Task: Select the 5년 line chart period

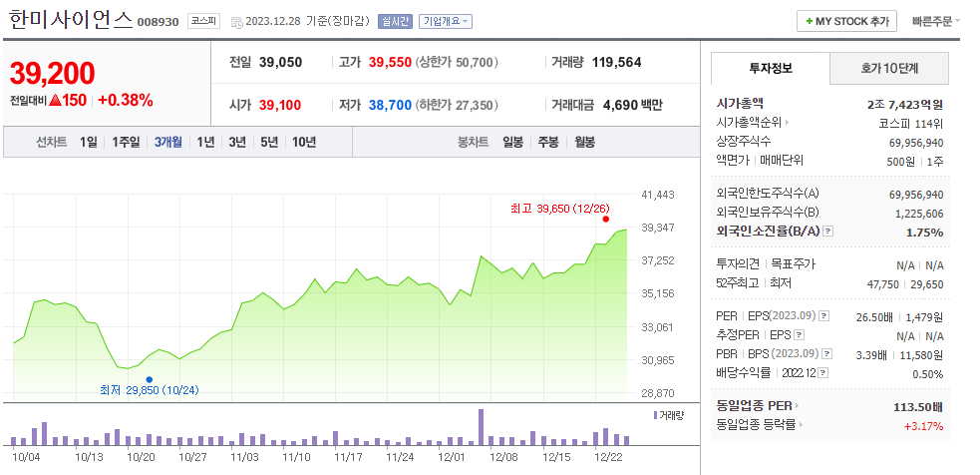Action: pos(269,142)
